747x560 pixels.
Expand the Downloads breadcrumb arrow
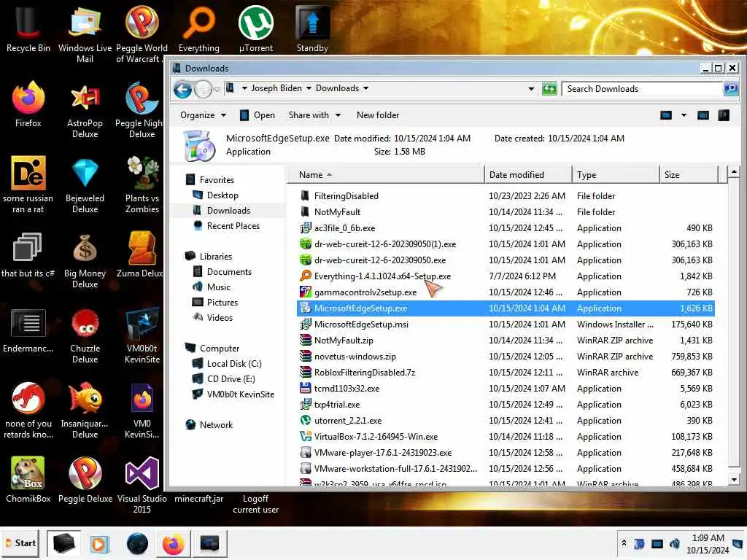click(x=366, y=88)
